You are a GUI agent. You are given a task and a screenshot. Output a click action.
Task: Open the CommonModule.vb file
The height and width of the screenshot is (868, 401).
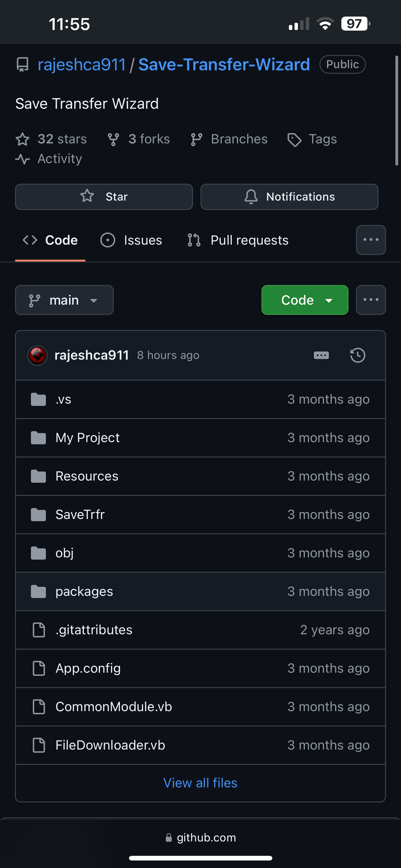114,706
